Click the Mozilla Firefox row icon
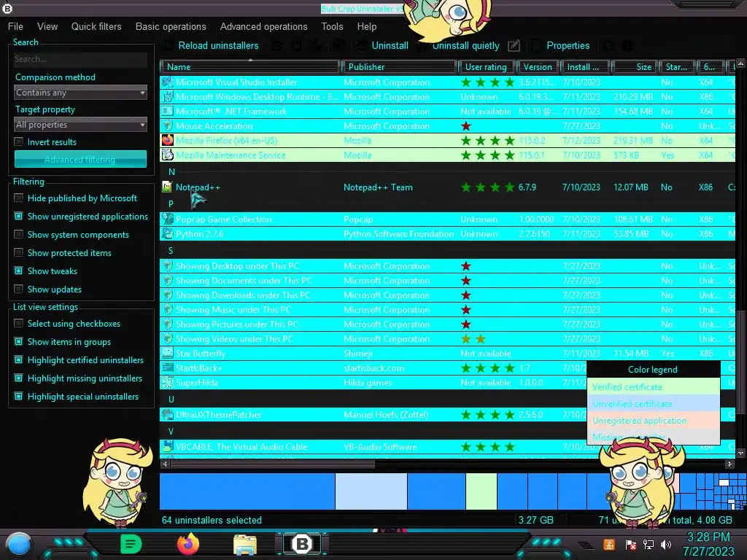 (167, 141)
